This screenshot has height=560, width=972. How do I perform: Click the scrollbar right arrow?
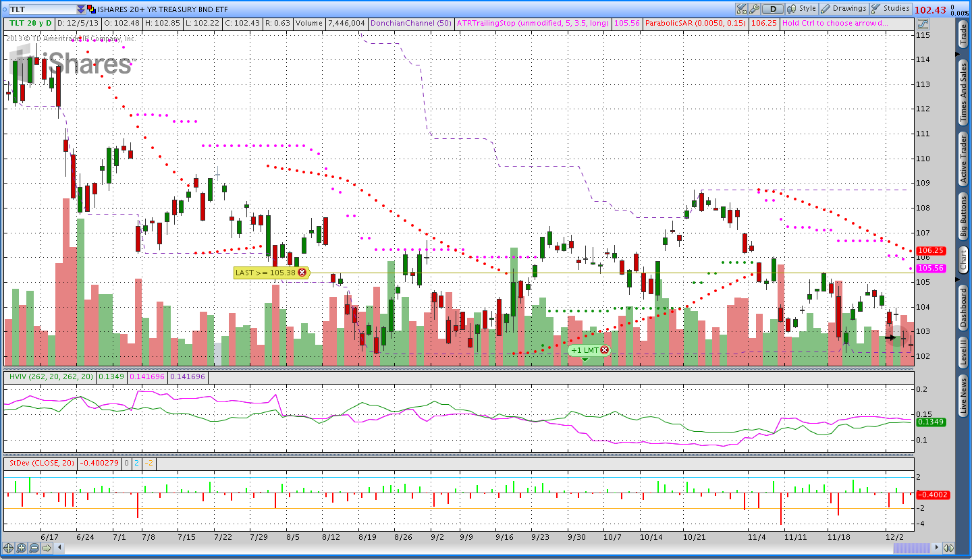[x=936, y=548]
